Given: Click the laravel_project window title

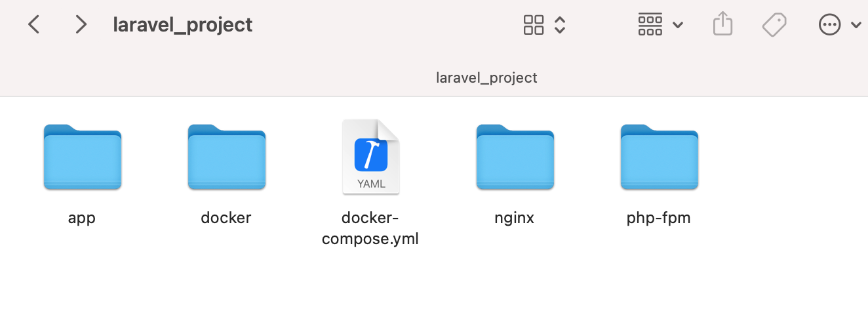Looking at the screenshot, I should 183,25.
